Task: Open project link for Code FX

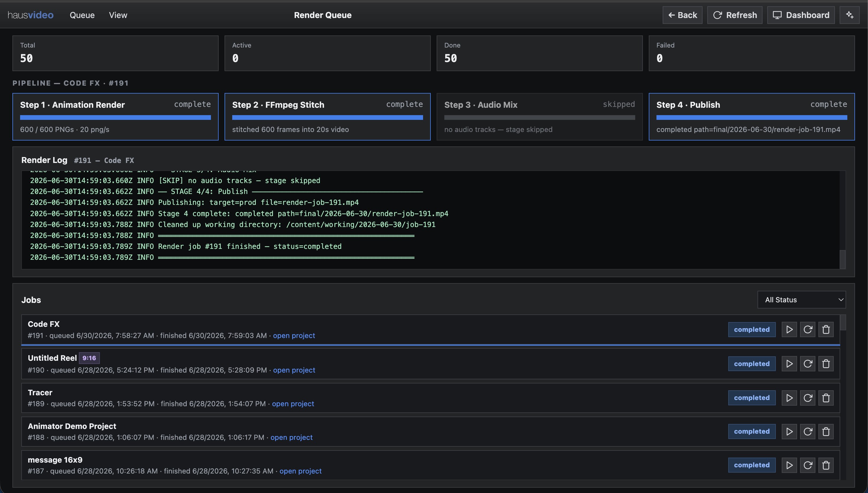Action: (x=294, y=336)
